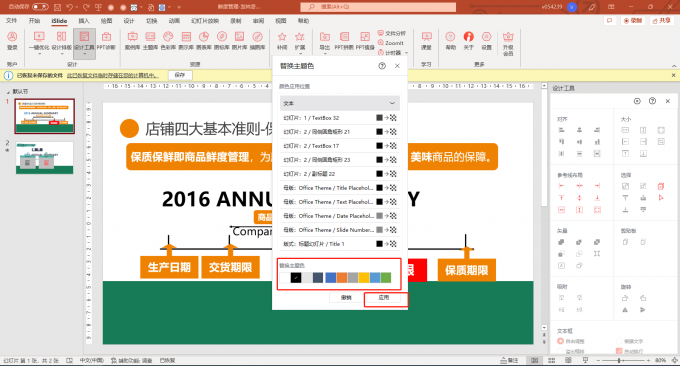Open the 文件 menu tab

click(11, 21)
